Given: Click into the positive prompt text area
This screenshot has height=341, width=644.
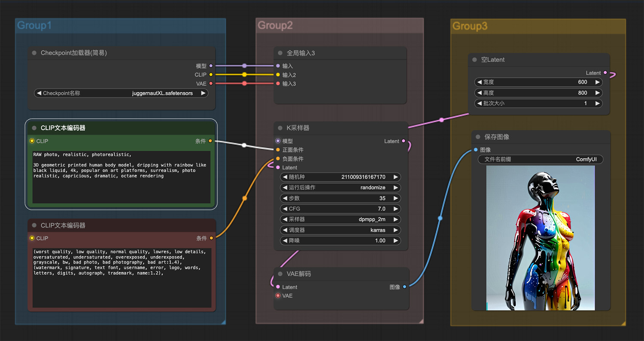Looking at the screenshot, I should (122, 177).
